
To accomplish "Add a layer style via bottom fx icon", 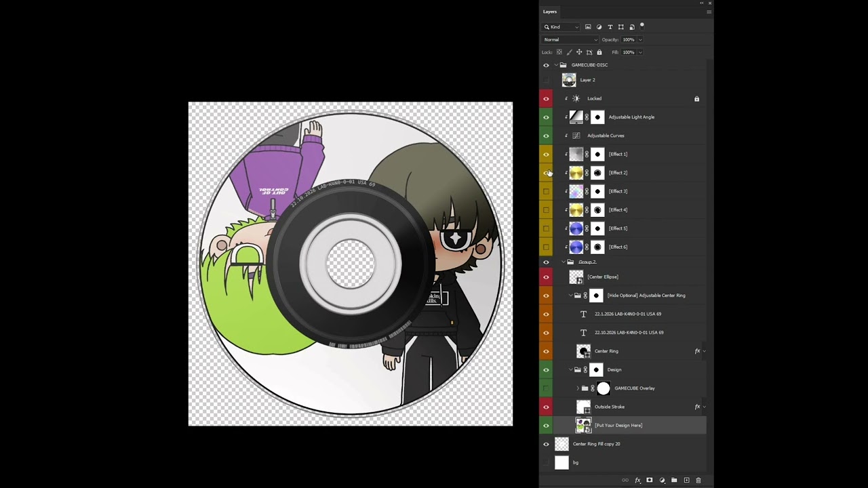I will tap(637, 480).
